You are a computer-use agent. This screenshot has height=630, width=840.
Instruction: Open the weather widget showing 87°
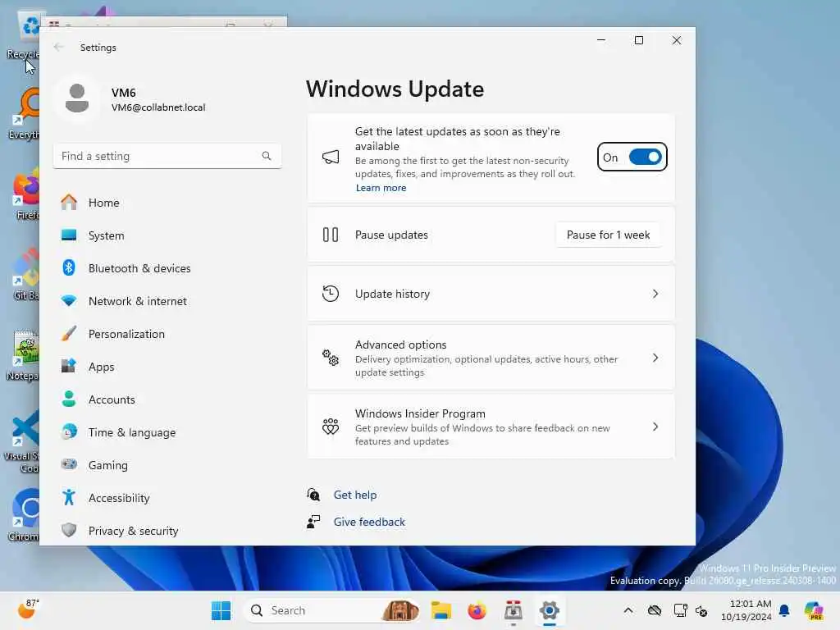click(x=29, y=609)
